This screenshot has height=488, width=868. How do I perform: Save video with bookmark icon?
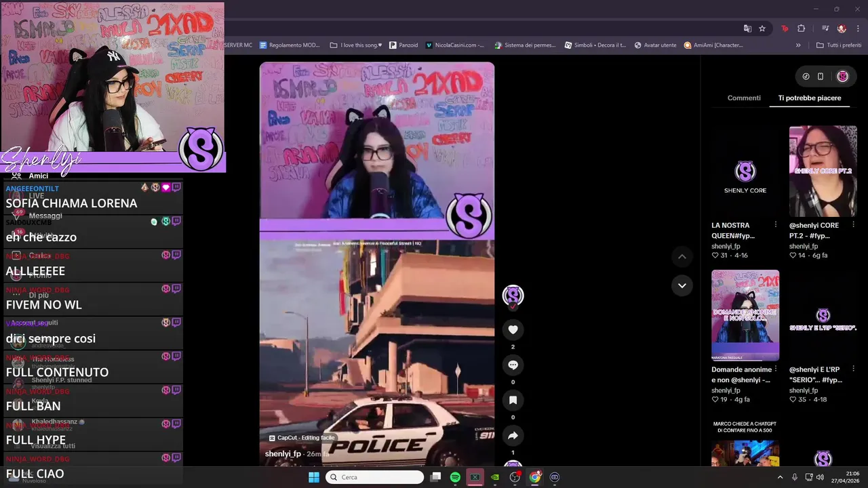pos(513,401)
